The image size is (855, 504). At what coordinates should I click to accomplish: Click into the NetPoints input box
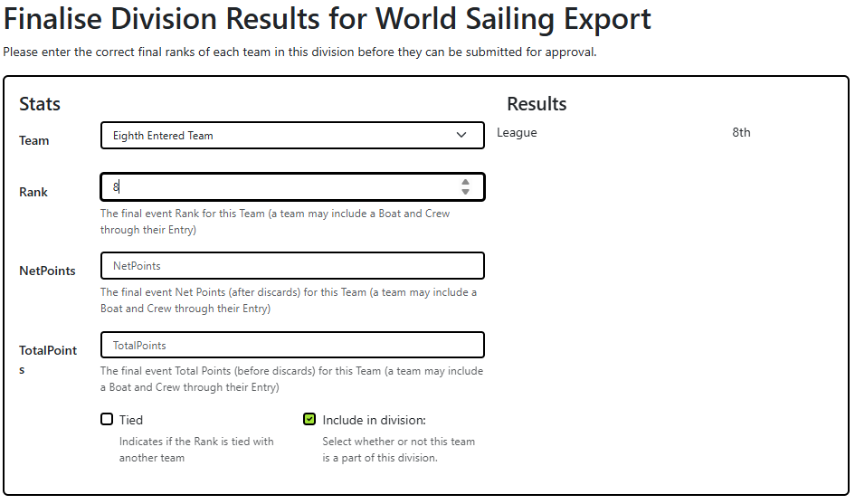[x=292, y=266]
